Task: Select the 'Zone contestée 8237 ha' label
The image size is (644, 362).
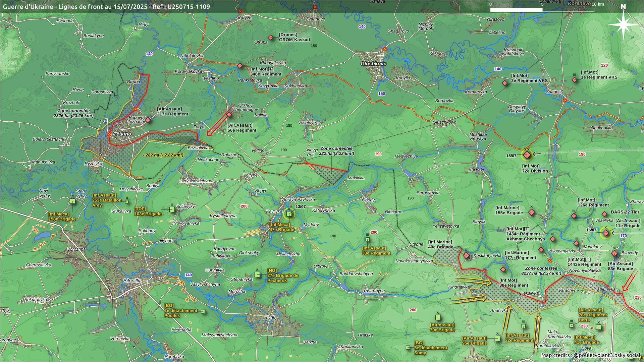Action: pyautogui.click(x=541, y=271)
